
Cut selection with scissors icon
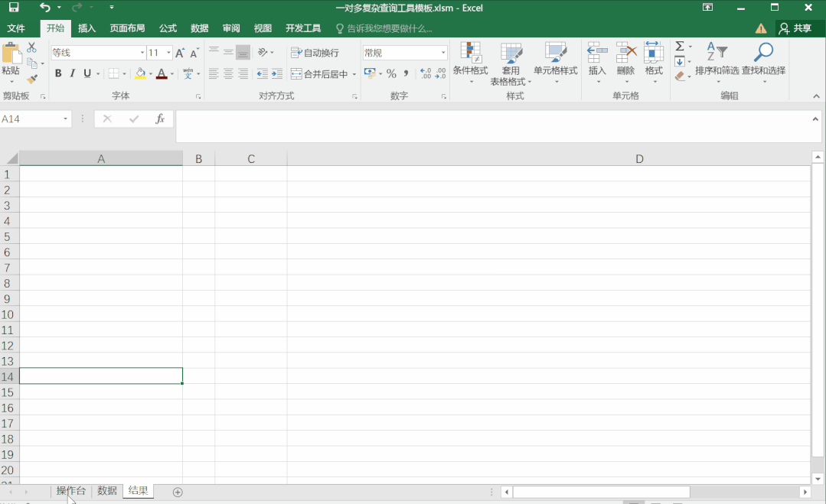point(31,48)
